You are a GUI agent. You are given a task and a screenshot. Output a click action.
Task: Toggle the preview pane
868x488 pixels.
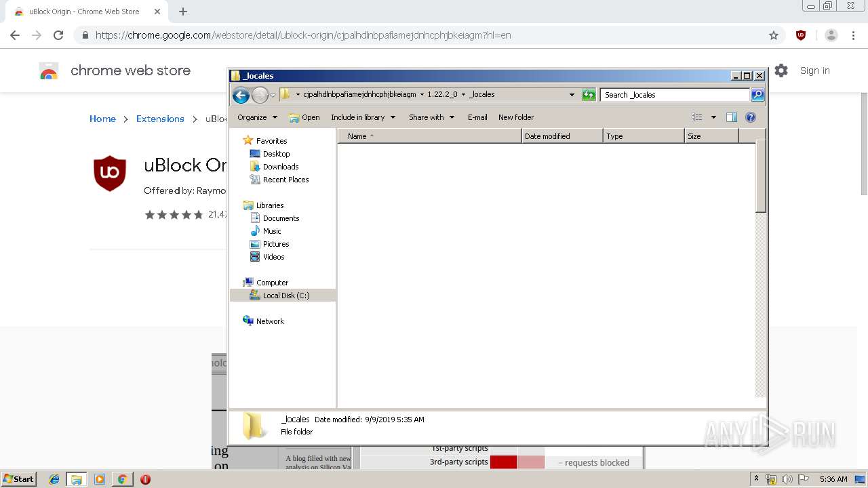pyautogui.click(x=731, y=117)
